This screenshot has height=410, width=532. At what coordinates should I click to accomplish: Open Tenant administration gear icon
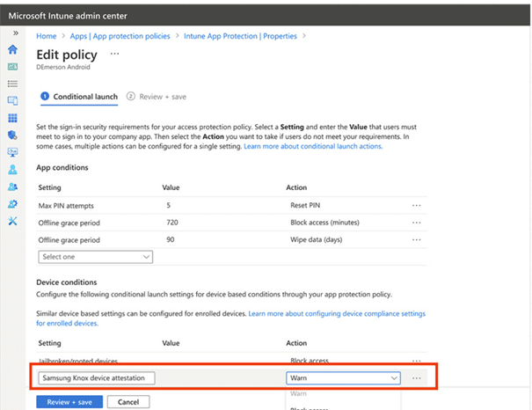pos(12,203)
